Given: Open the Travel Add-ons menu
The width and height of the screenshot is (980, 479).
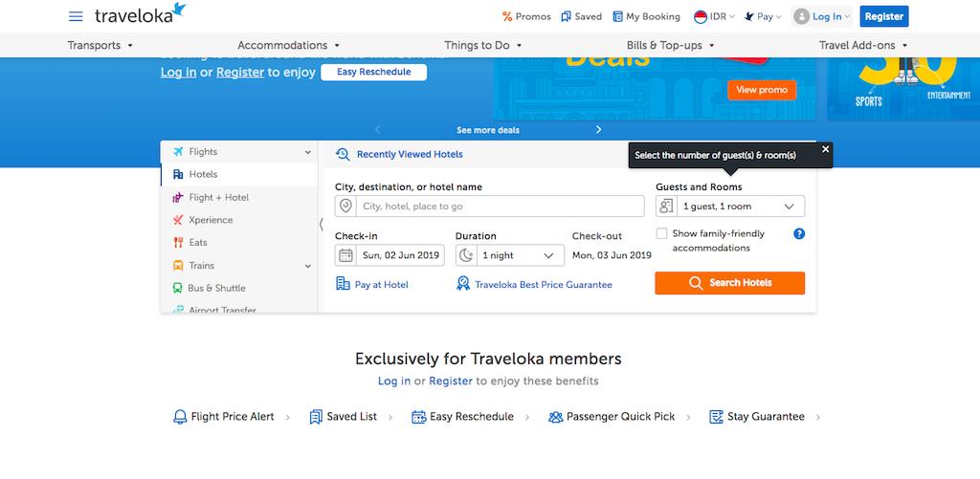Looking at the screenshot, I should pos(863,45).
